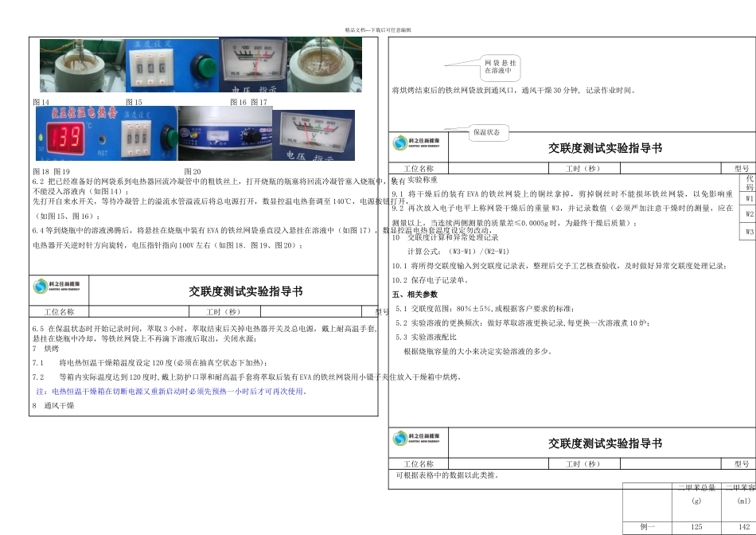
Task: Select the code cell W2
Action: 749,213
